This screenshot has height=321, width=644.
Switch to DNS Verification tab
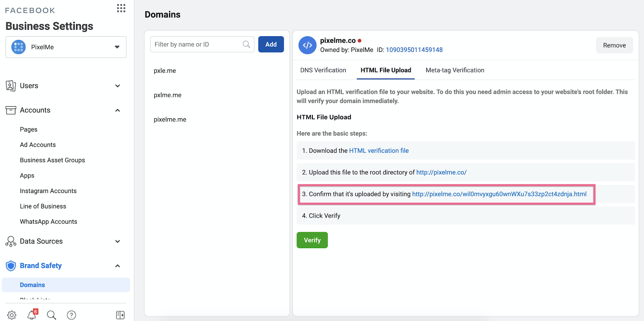click(x=323, y=70)
